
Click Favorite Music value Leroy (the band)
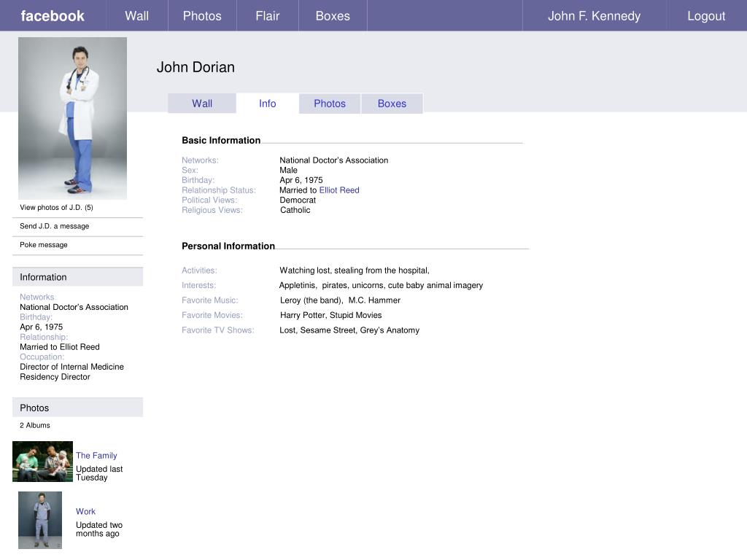(311, 300)
